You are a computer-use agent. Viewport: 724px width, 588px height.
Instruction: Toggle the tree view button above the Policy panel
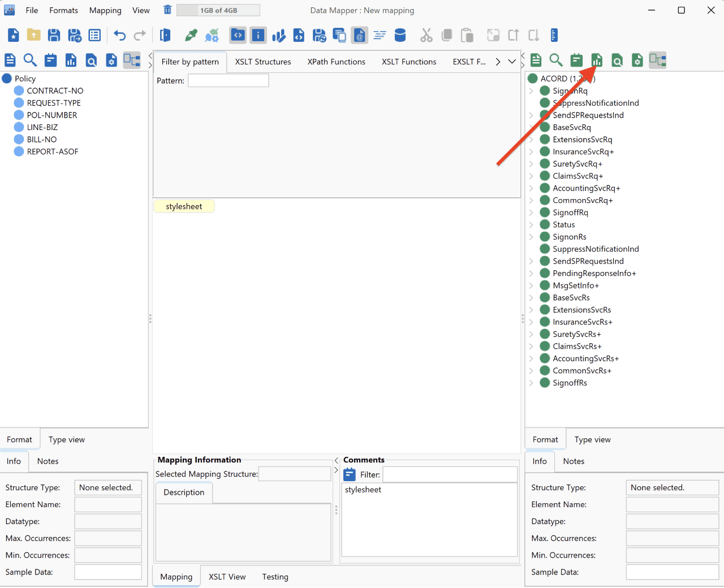pos(132,60)
